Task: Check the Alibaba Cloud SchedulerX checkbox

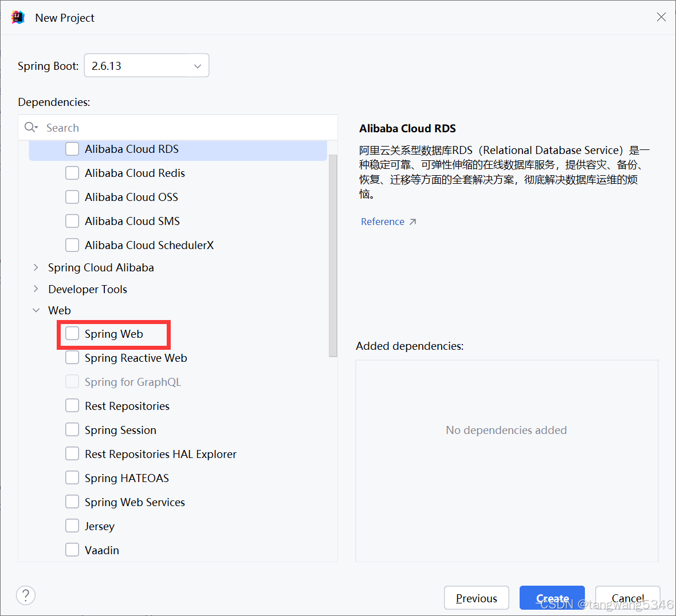Action: click(72, 245)
